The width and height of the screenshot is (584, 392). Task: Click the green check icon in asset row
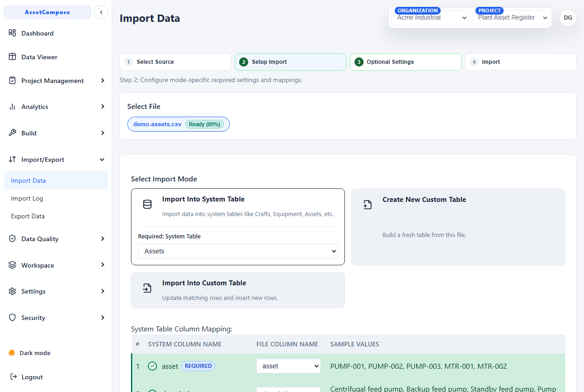(152, 366)
